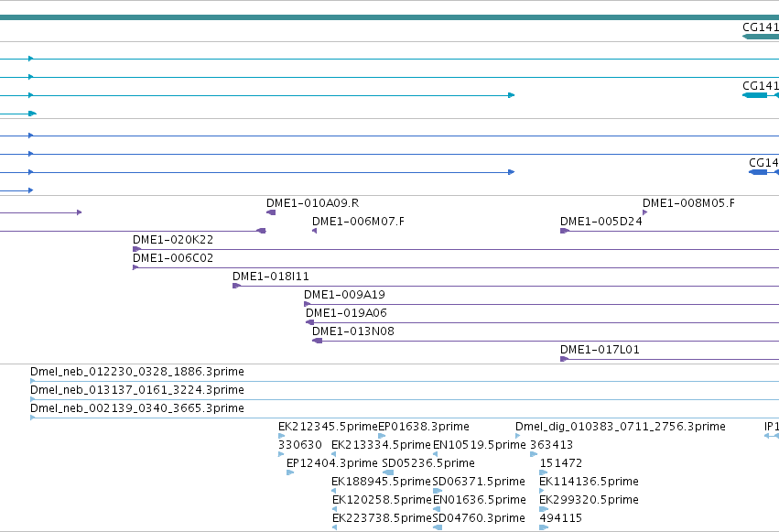Click the EK212345.5prime EST label
The image size is (779, 532).
pyautogui.click(x=328, y=428)
